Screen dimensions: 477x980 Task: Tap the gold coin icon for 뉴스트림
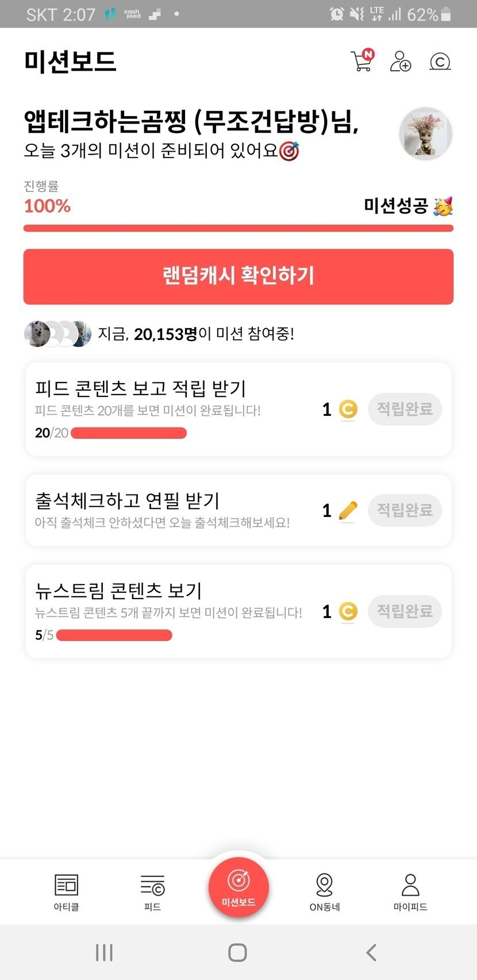pyautogui.click(x=348, y=611)
